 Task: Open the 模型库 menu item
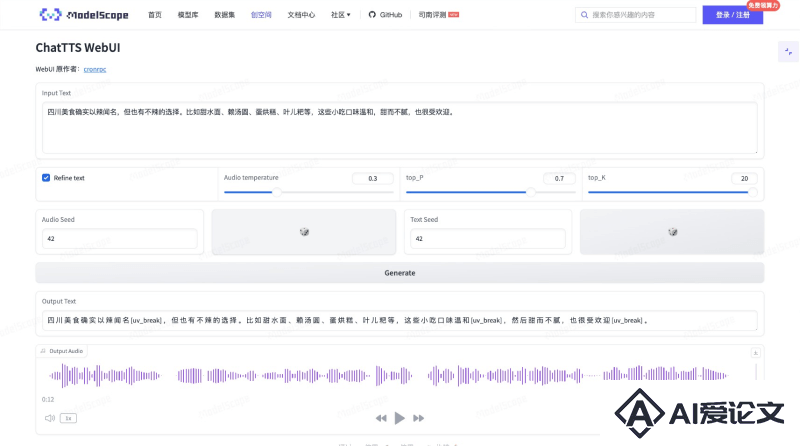(x=188, y=15)
